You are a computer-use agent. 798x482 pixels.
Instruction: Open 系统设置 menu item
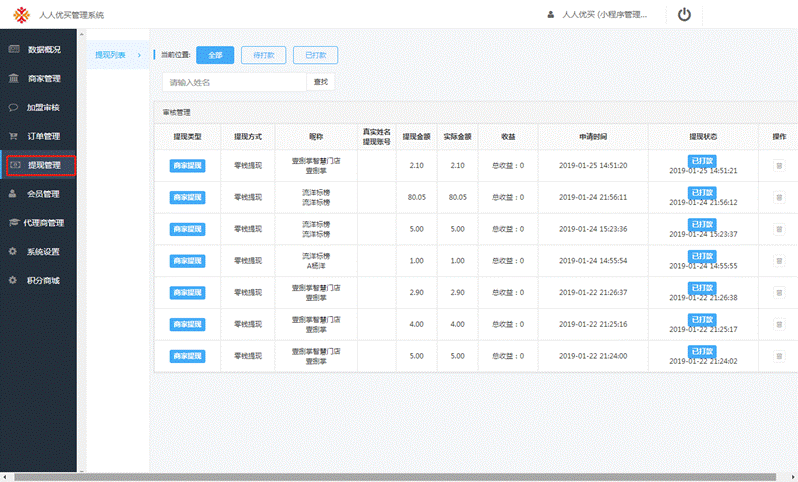39,251
